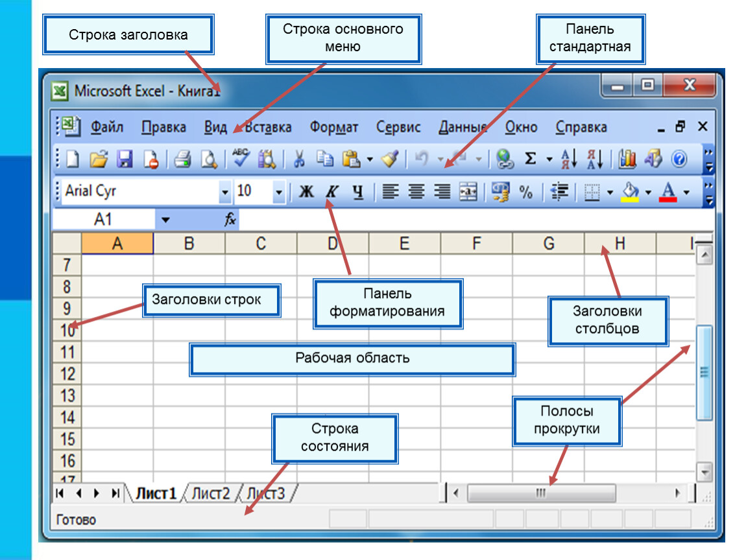Expand the Name Box A1 dropdown arrow
The image size is (746, 560).
point(165,220)
